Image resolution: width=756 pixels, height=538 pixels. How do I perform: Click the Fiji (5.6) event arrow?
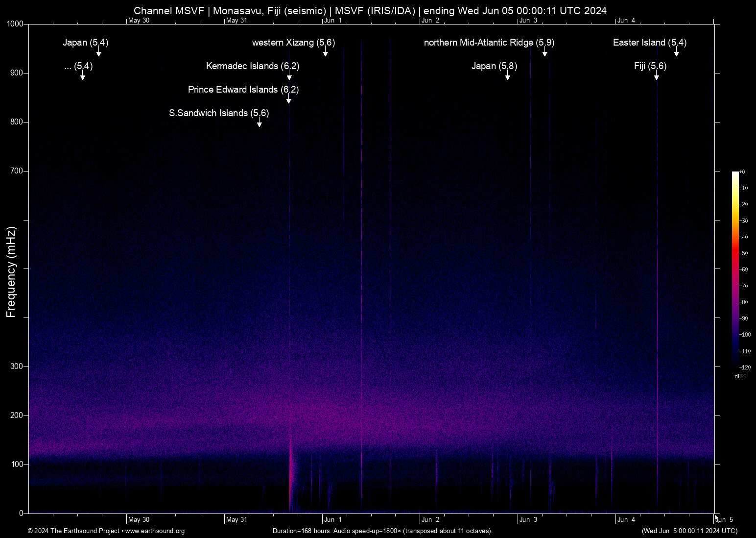pos(657,78)
